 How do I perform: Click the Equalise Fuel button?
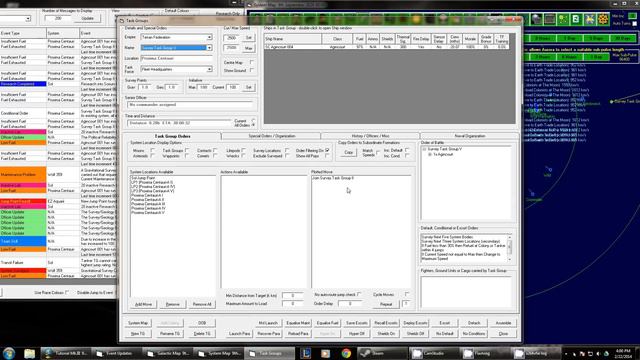pos(327,323)
